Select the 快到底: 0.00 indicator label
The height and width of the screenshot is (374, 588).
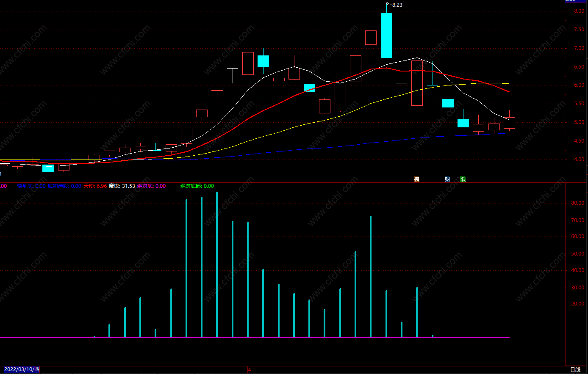pos(31,186)
